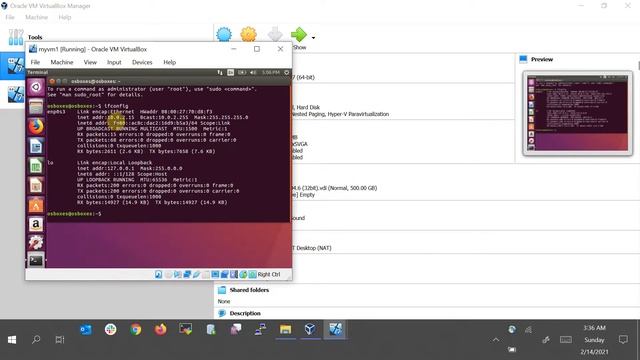Click the recording status bar icon
The width and height of the screenshot is (640, 360).
[224, 274]
